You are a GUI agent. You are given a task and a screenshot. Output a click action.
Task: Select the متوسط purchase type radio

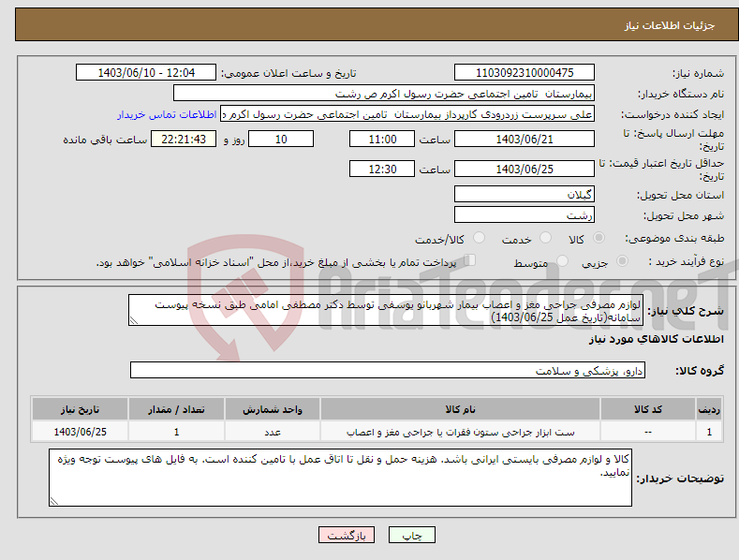[562, 260]
